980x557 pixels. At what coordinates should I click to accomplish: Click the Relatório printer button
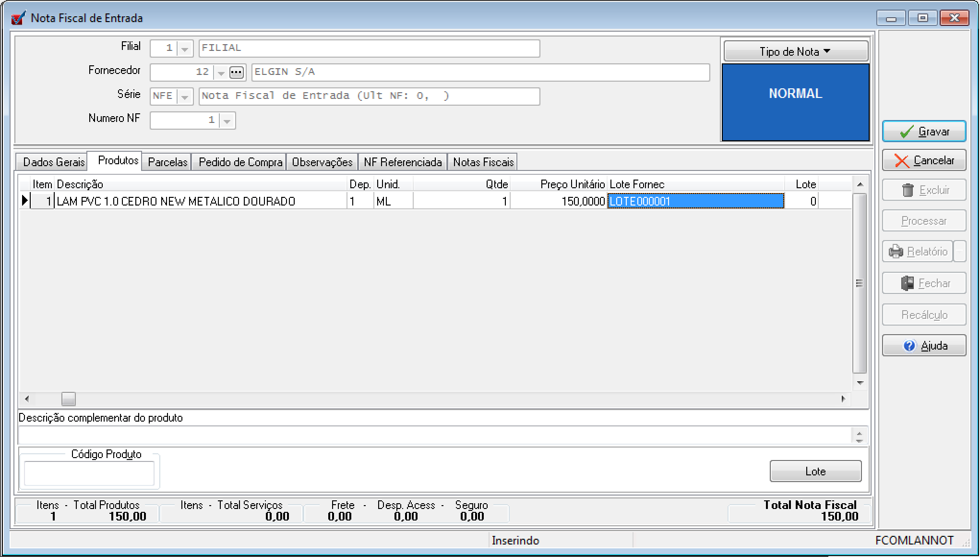pyautogui.click(x=917, y=252)
